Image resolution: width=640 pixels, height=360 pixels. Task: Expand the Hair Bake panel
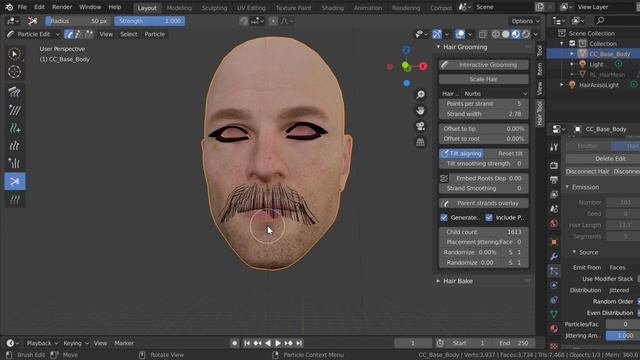coord(438,281)
